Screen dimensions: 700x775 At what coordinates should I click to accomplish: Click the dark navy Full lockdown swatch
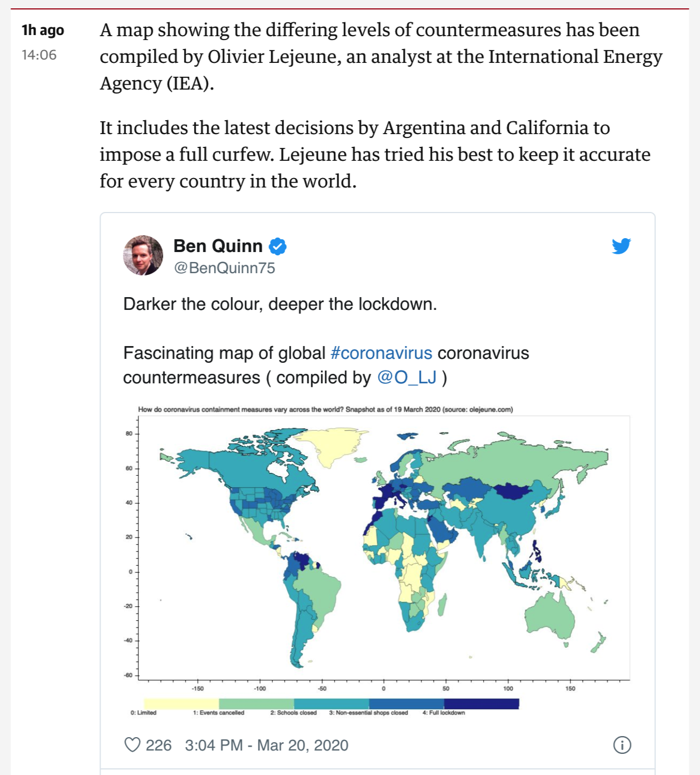(481, 704)
